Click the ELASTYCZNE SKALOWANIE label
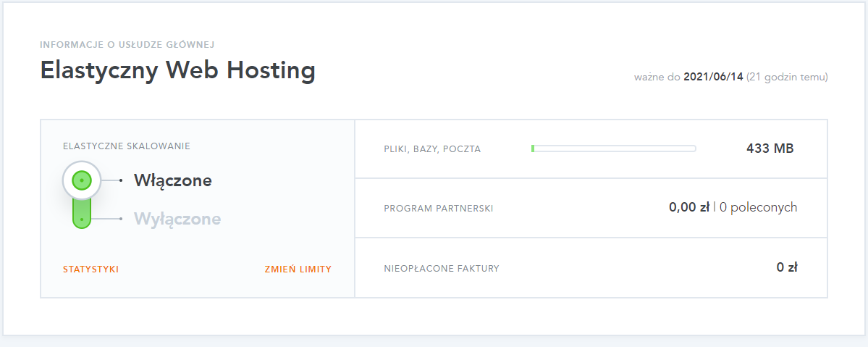 (127, 146)
